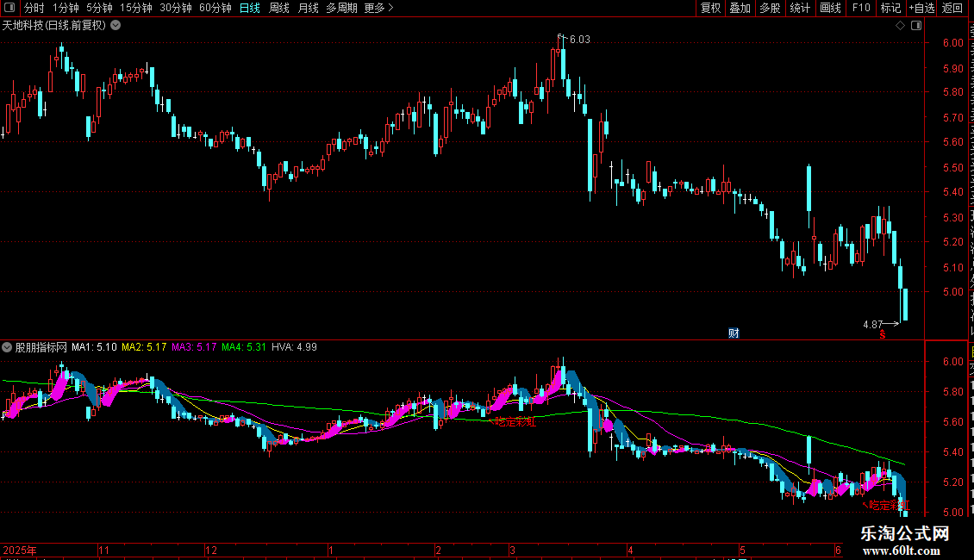The width and height of the screenshot is (974, 560).
Task: Open the 多周期 multi-period view
Action: (x=341, y=8)
